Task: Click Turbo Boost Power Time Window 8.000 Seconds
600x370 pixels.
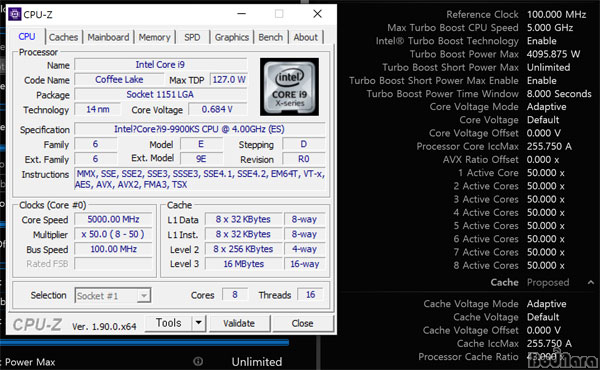Action: (x=559, y=94)
